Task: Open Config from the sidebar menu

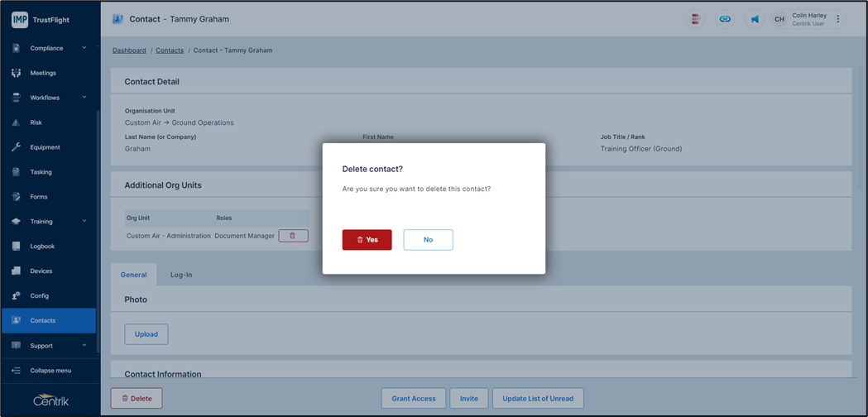Action: [x=39, y=295]
